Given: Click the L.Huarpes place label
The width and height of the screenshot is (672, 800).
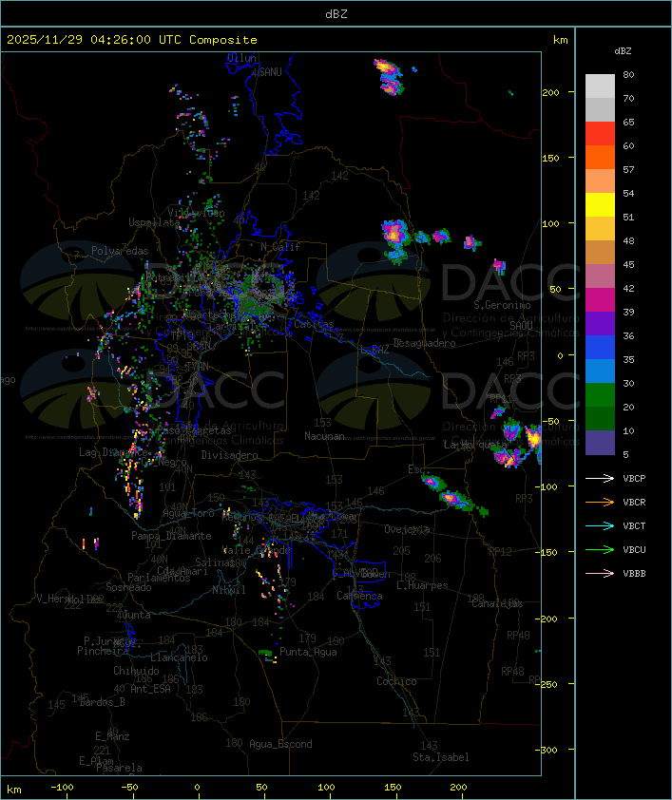Looking at the screenshot, I should tap(422, 585).
